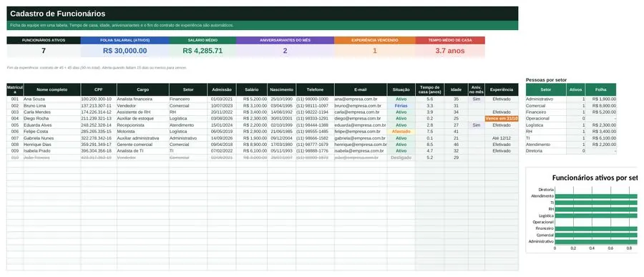
Task: Select the '01/03/2021' admission date cell
Action: pos(222,99)
